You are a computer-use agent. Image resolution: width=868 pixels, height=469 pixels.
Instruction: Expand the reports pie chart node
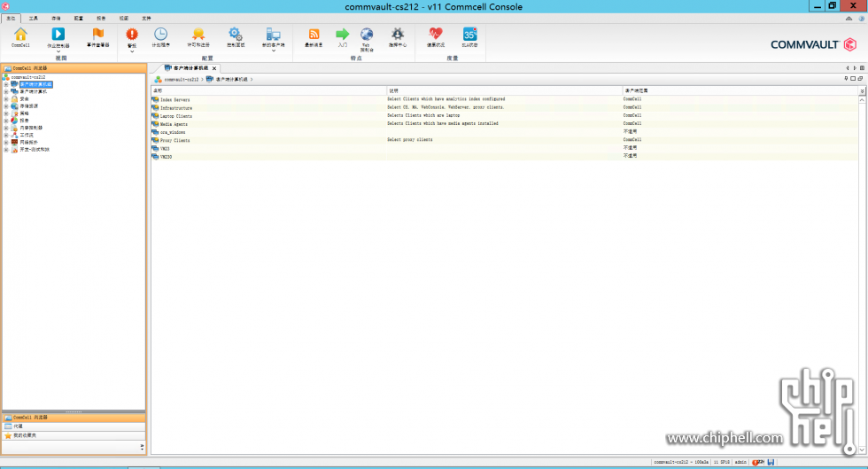tap(6, 121)
